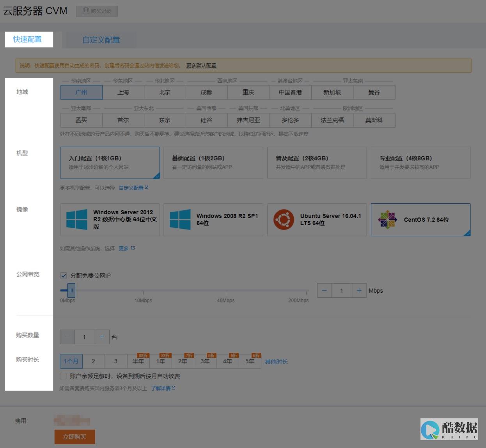The height and width of the screenshot is (448, 486).
Task: Select 2 months purchase duration
Action: pyautogui.click(x=93, y=361)
